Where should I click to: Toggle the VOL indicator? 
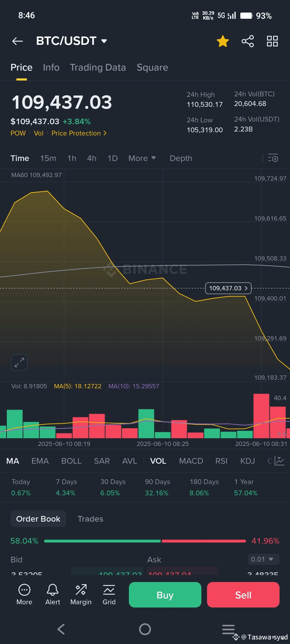click(158, 461)
